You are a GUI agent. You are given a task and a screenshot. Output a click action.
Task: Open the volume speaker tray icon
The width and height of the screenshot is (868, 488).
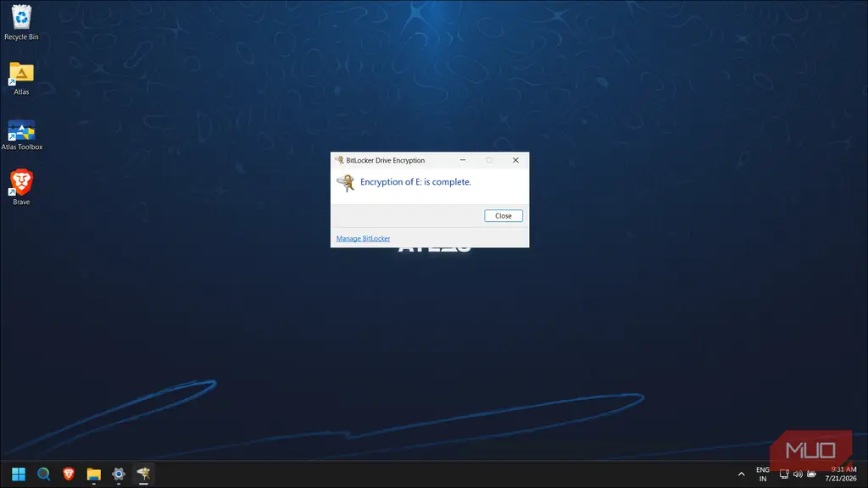798,474
